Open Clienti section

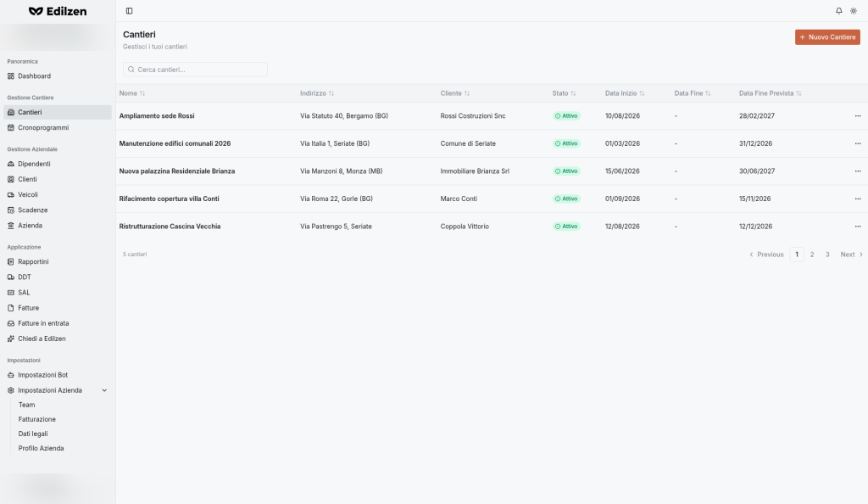(58, 179)
